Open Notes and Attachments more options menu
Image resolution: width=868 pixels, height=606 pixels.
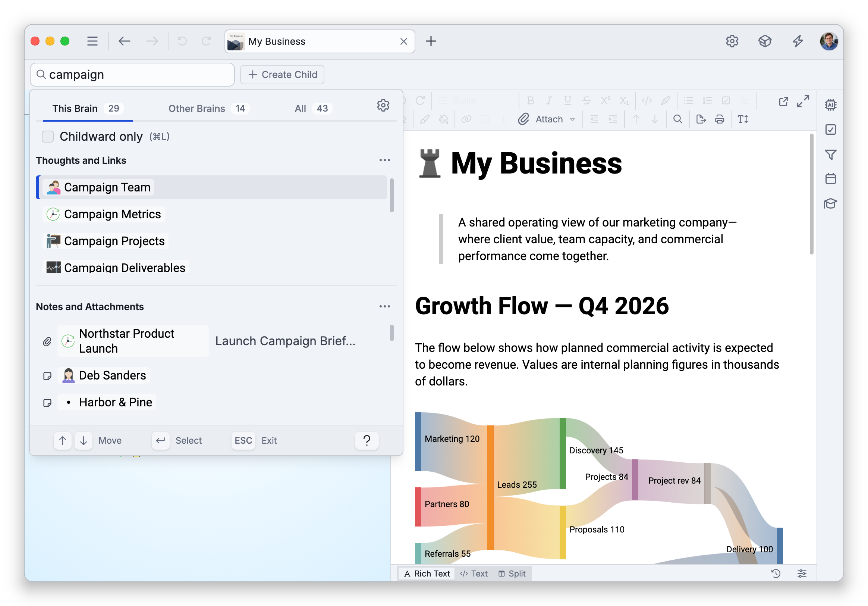click(384, 306)
